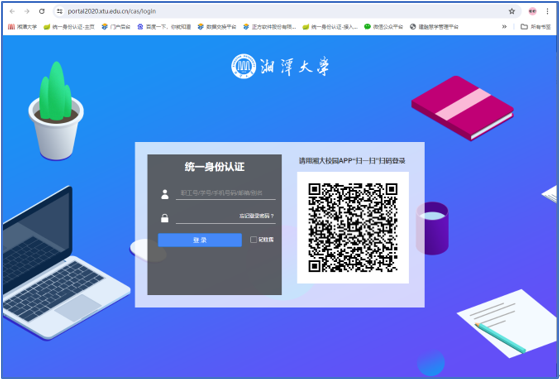The height and width of the screenshot is (380, 560).
Task: Open the 统一身份认证-接入... bookmark
Action: click(x=330, y=27)
